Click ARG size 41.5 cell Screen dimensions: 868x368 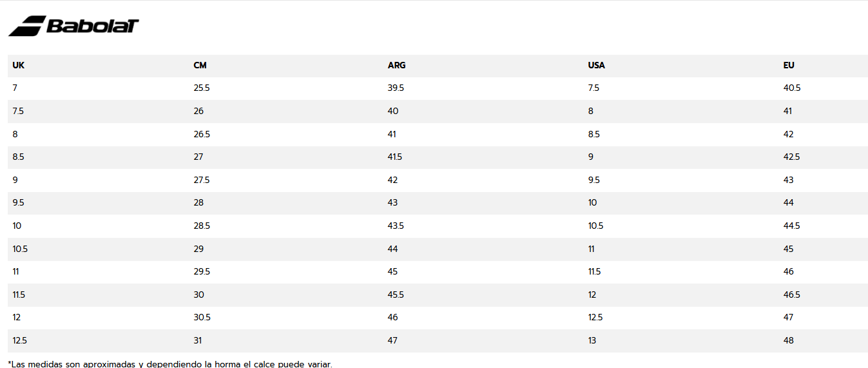[396, 157]
